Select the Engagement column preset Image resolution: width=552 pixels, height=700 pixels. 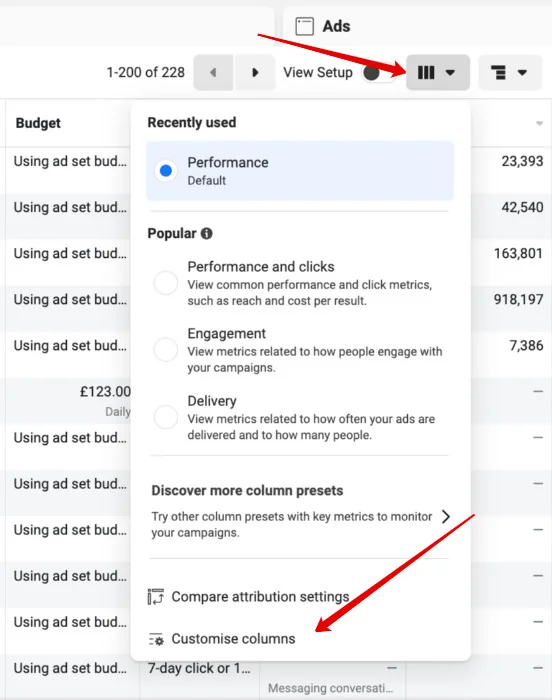[300, 350]
